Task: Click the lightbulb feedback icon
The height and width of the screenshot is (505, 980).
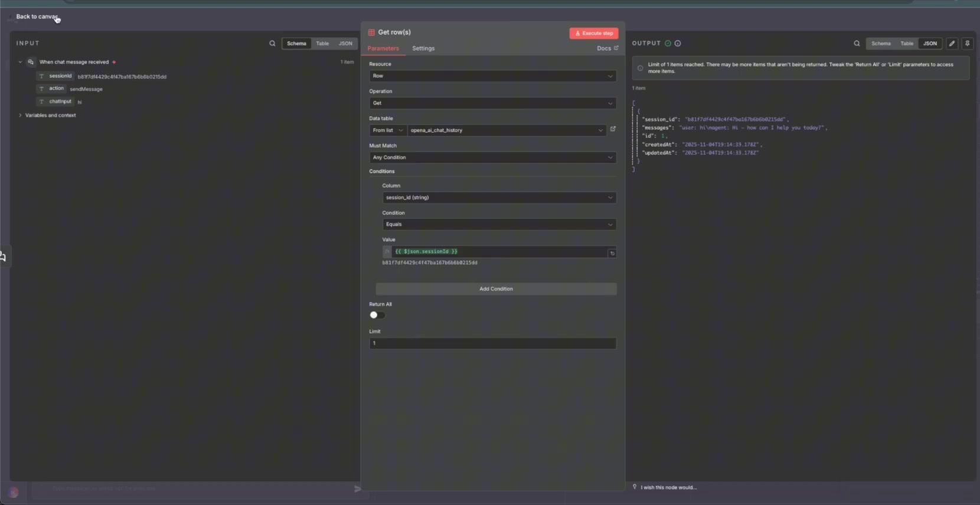Action: 635,487
